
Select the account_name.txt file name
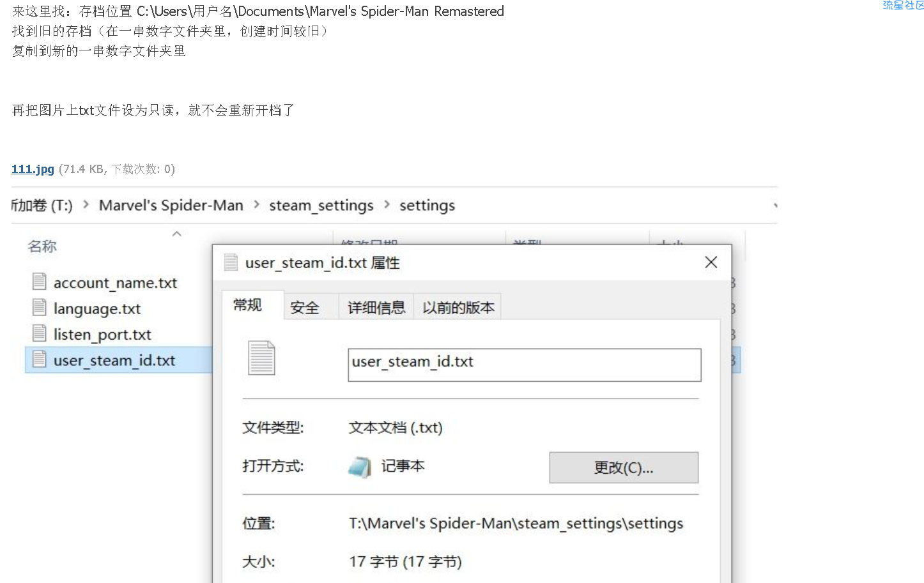click(x=116, y=283)
